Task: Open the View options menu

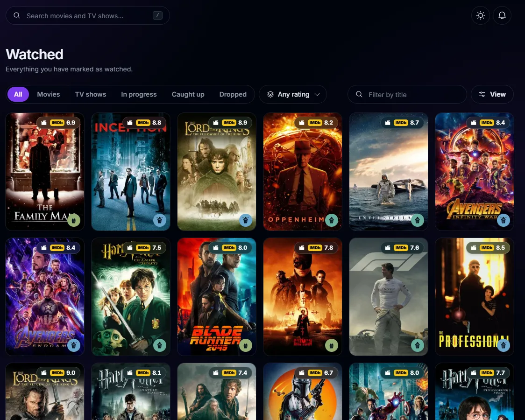Action: click(492, 94)
